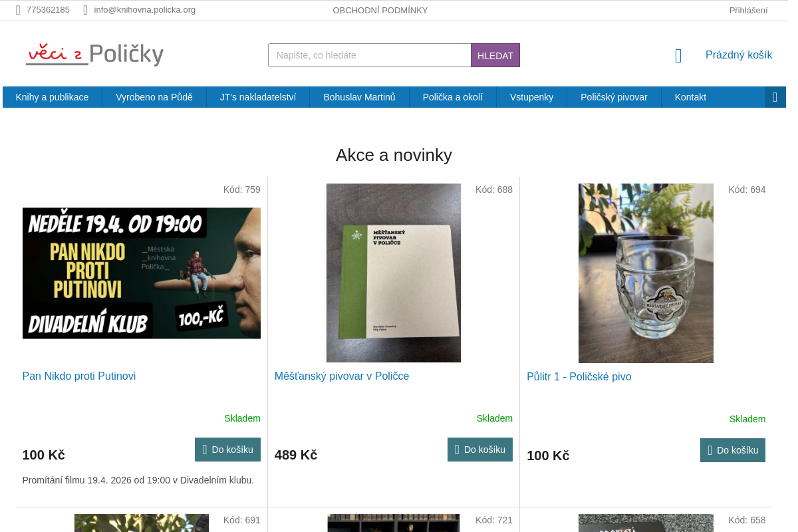The image size is (798, 532).
Task: Add Pan Nikdo proti Putinovi to cart
Action: pos(227,450)
